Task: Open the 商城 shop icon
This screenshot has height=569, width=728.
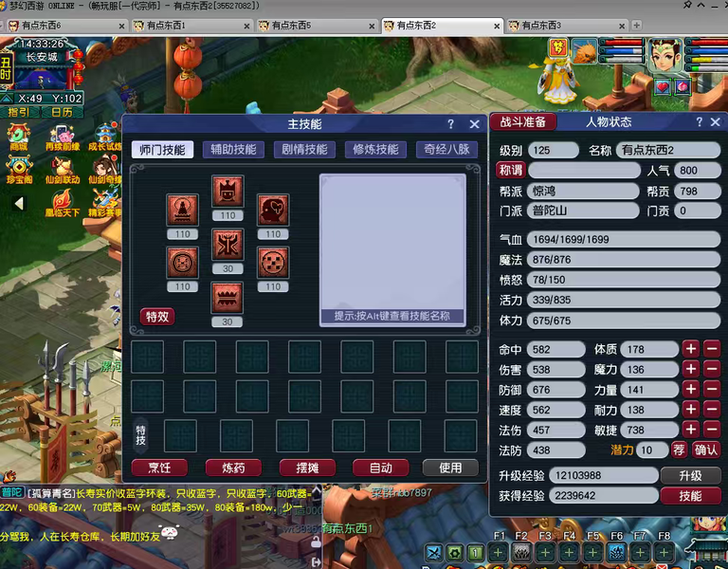Action: 19,137
